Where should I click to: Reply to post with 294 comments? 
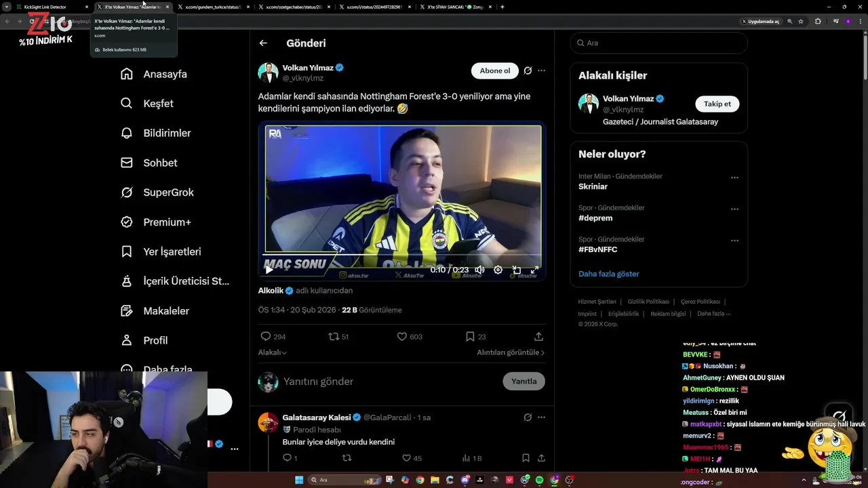[x=273, y=336]
